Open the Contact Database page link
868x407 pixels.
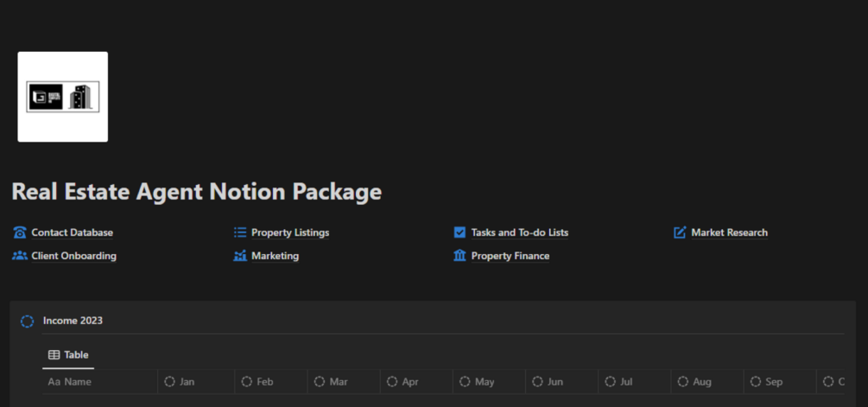pyautogui.click(x=73, y=232)
